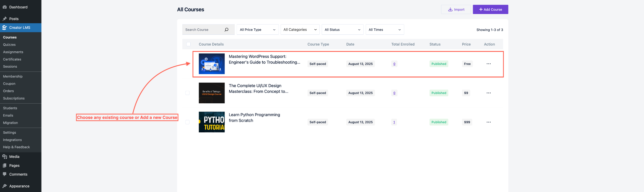Open Quizzes in Creator LMS submenu

point(9,45)
